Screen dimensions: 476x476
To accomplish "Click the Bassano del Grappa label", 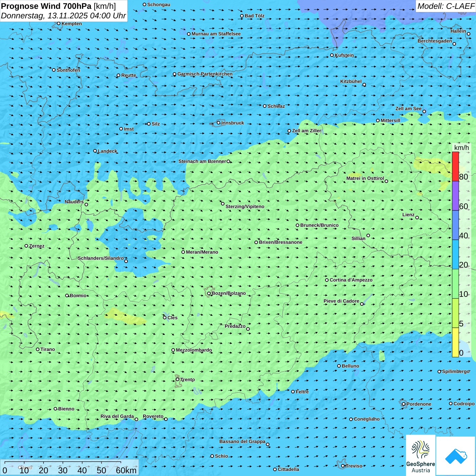I will point(242,441).
